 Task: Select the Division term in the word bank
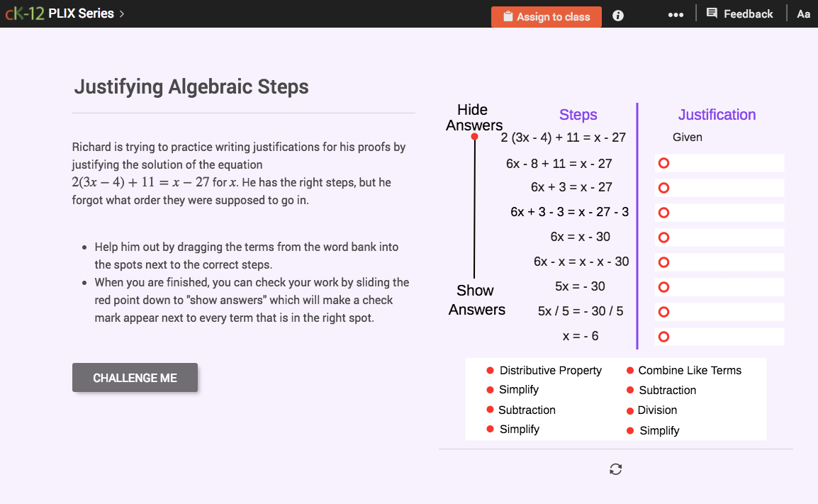658,410
